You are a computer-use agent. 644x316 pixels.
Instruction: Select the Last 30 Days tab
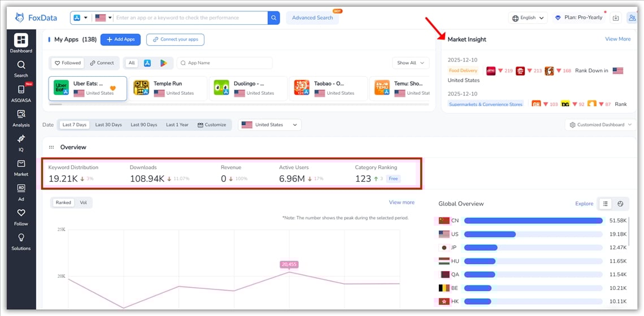pos(108,125)
